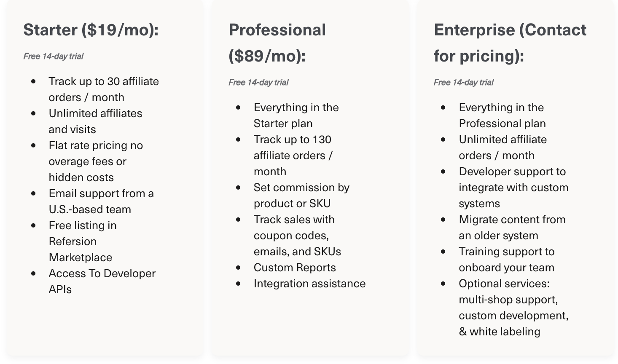The height and width of the screenshot is (364, 618).
Task: Click the Starter ($19/mo) plan heading
Action: [x=91, y=30]
